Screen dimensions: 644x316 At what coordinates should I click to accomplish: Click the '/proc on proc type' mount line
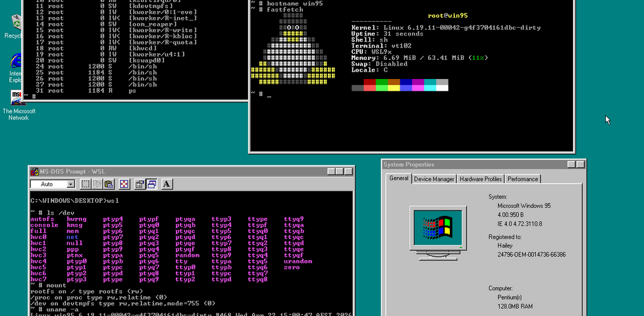click(99, 298)
